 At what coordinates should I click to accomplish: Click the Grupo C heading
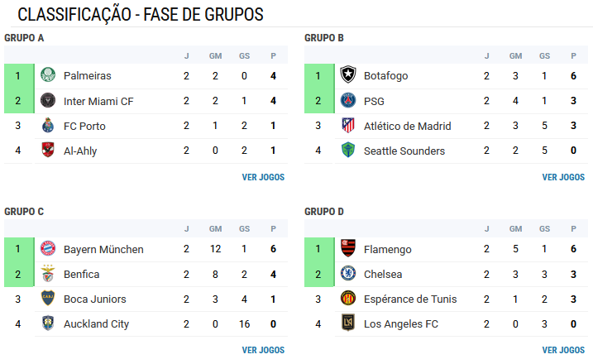[x=24, y=212]
